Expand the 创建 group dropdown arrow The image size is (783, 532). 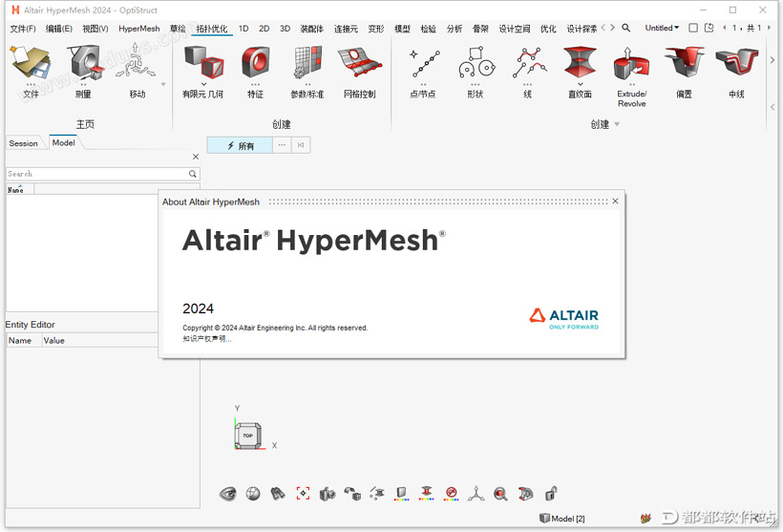pos(617,124)
